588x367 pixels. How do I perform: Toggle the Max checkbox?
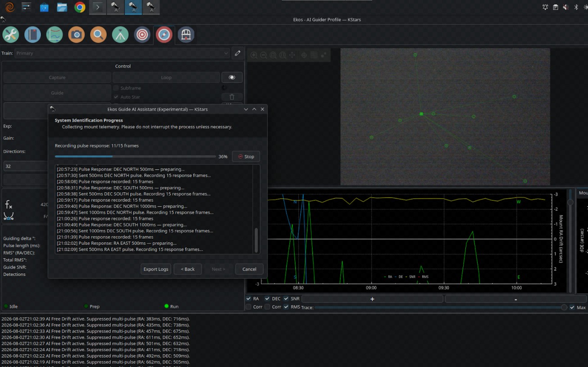[572, 308]
